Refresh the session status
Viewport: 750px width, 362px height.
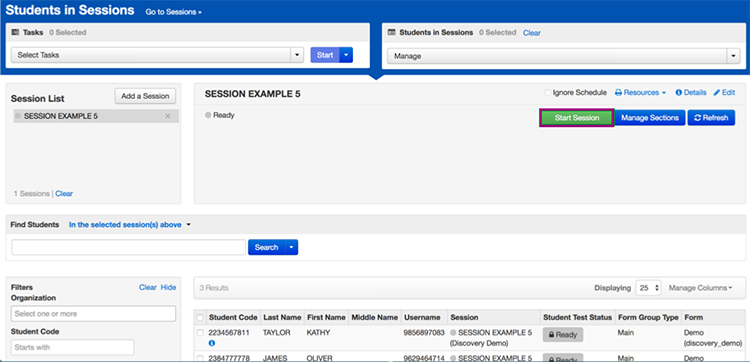point(711,118)
